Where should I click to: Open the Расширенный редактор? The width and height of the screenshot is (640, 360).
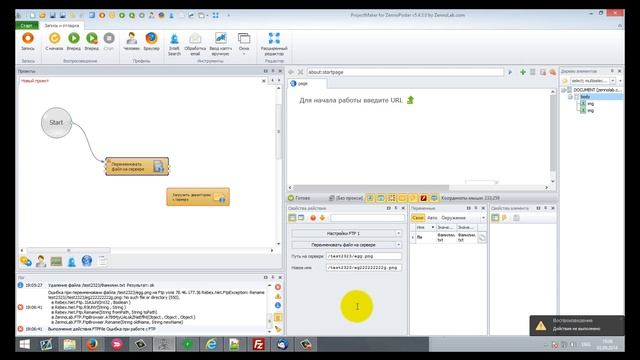click(274, 44)
